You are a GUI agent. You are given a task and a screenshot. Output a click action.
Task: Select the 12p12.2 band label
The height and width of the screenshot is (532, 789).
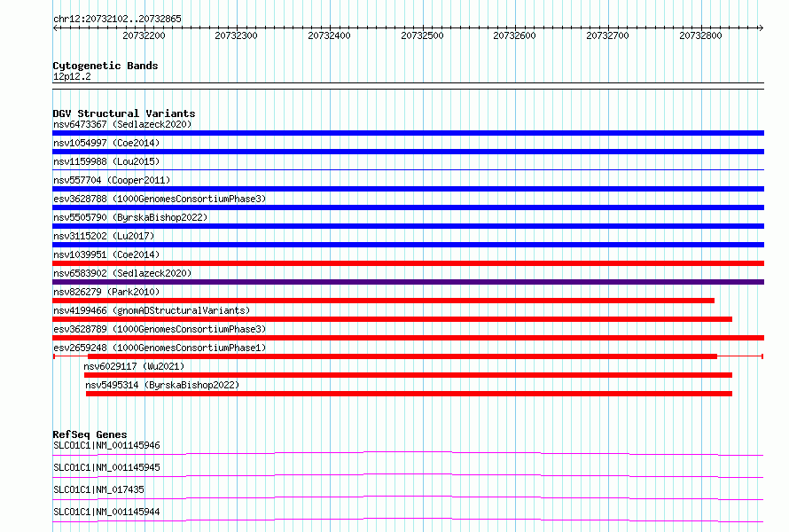click(x=72, y=76)
